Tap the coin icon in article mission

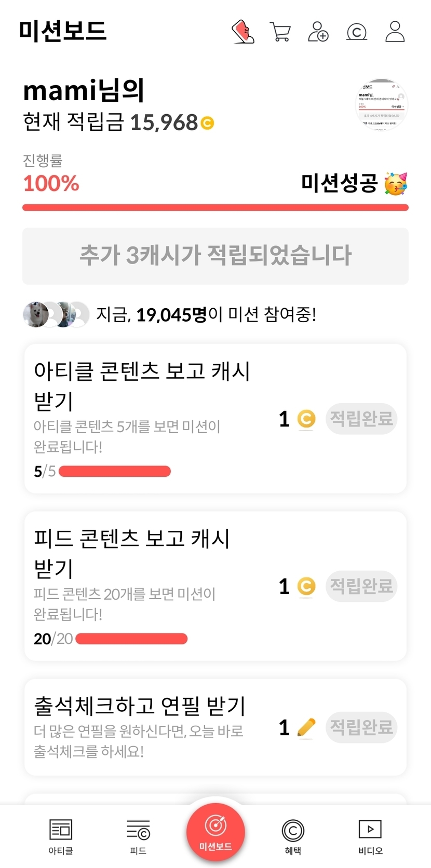[306, 419]
